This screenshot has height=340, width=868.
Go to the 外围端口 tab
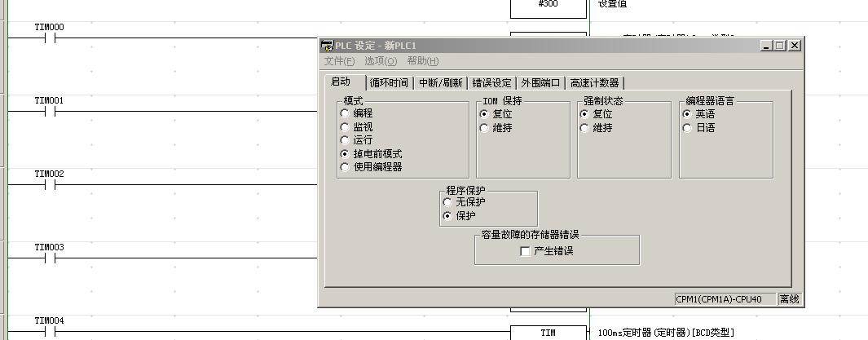541,82
